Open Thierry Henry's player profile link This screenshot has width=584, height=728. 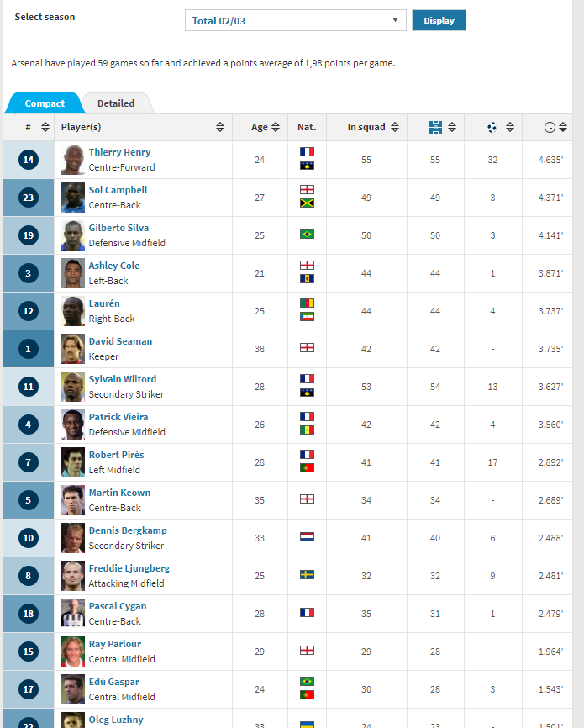click(119, 152)
